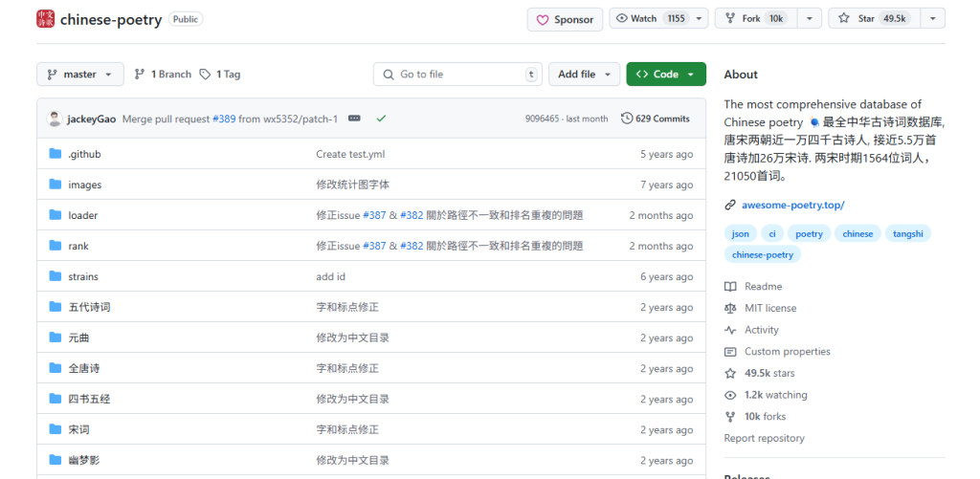Screen dimensions: 980x479
Task: Click the book icon beside Readme
Action: (x=730, y=287)
